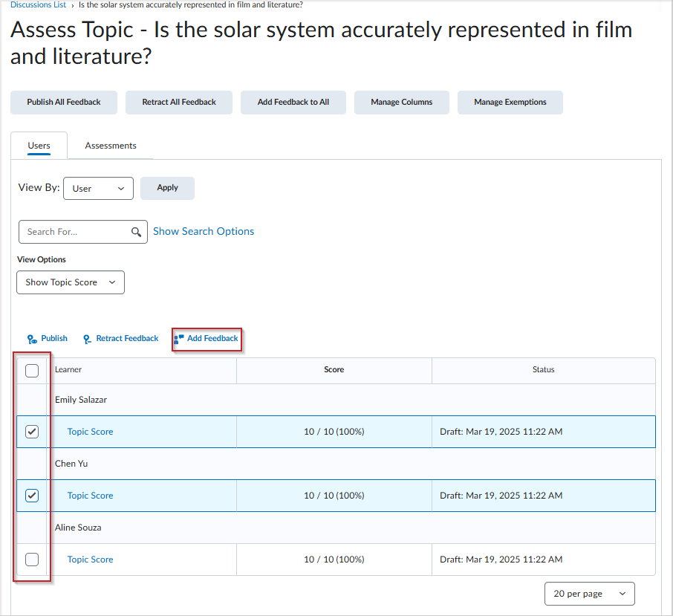673x616 pixels.
Task: Click the Publish All Feedback button
Action: (64, 102)
